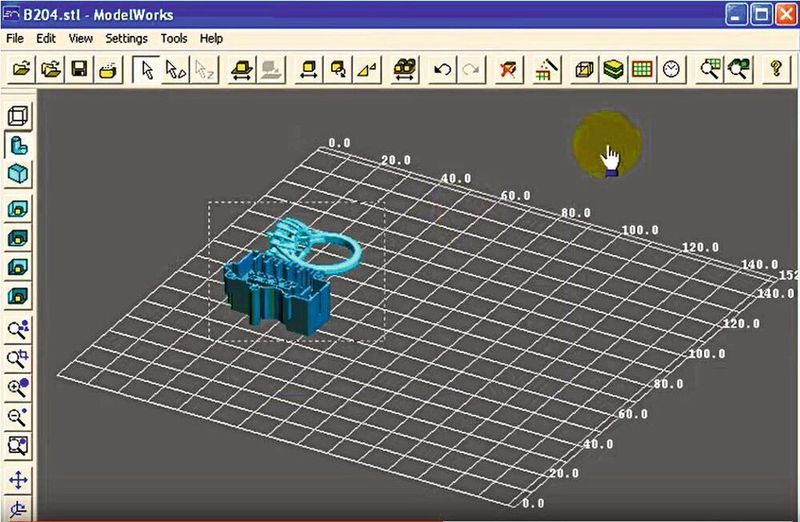Screen dimensions: 800x522
Task: Open a file with the first folder icon
Action: (21, 69)
